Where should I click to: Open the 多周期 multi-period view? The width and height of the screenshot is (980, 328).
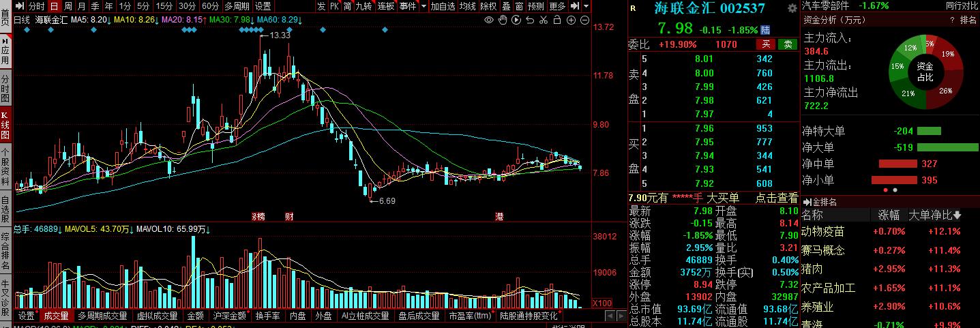237,6
